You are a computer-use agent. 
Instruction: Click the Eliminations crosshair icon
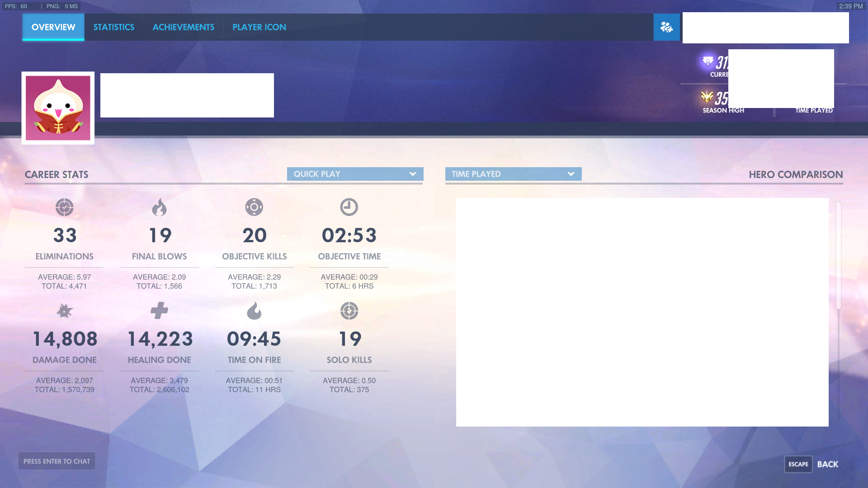click(x=64, y=207)
